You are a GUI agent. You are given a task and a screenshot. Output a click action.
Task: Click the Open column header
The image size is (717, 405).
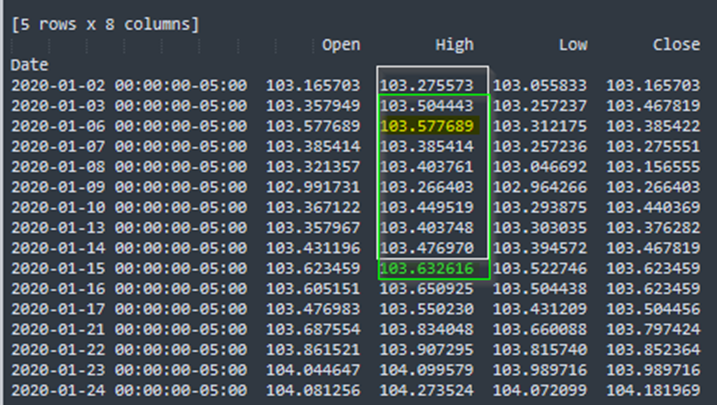click(341, 45)
